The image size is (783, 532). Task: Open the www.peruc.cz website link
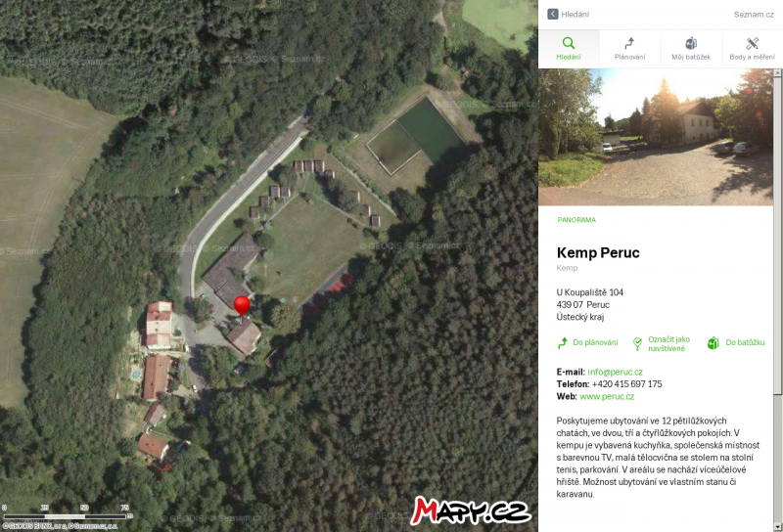tap(607, 396)
